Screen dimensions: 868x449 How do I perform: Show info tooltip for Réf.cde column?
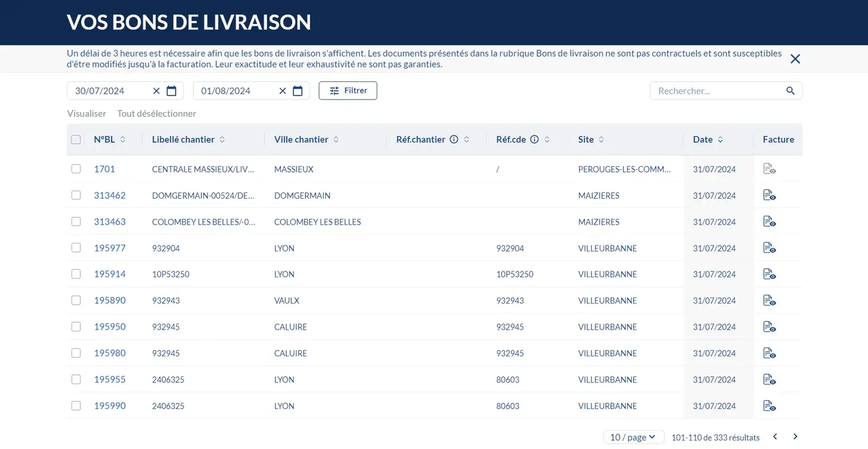click(534, 139)
